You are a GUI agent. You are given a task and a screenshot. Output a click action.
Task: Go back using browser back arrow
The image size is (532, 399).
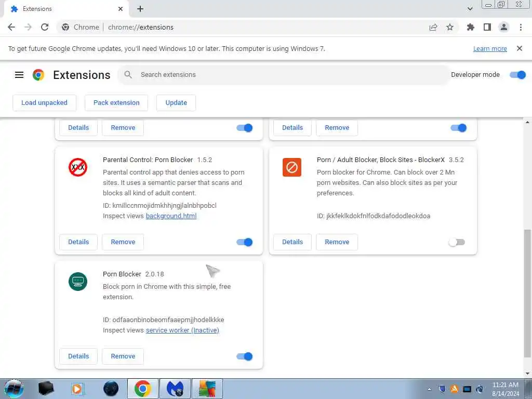pos(11,27)
